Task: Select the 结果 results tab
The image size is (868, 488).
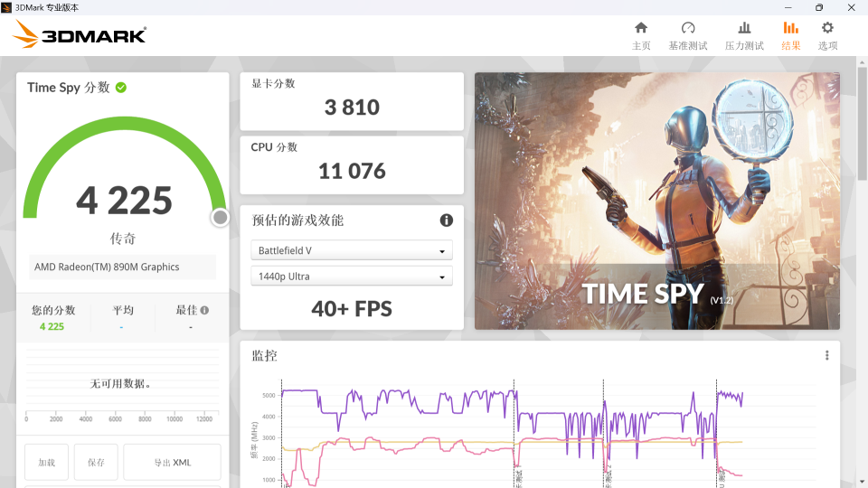Action: [790, 36]
